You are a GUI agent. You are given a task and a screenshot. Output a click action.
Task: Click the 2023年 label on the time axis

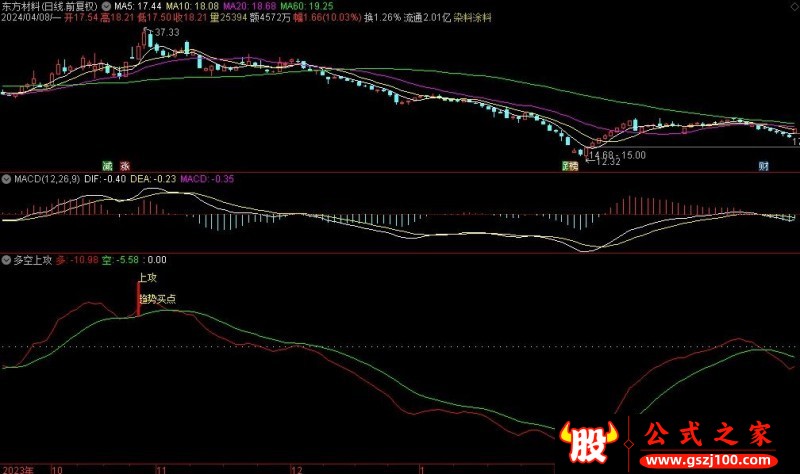19,469
